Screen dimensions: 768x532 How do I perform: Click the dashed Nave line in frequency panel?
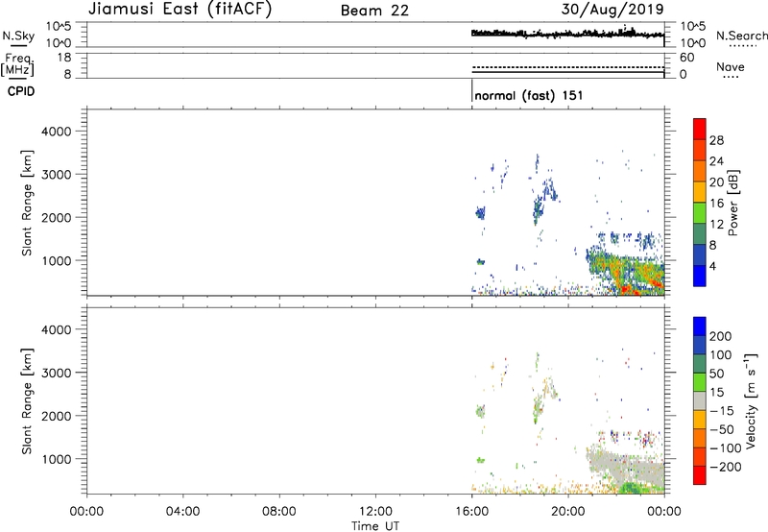coord(567,67)
